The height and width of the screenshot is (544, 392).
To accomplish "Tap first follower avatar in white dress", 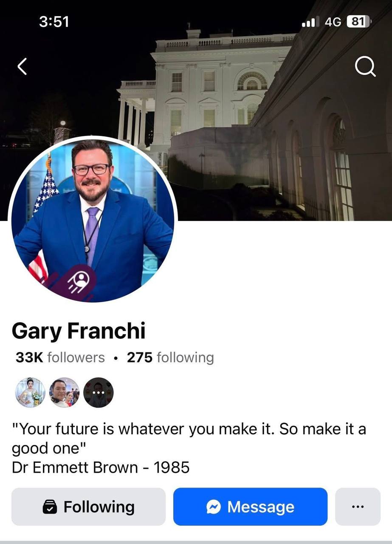I will 30,392.
